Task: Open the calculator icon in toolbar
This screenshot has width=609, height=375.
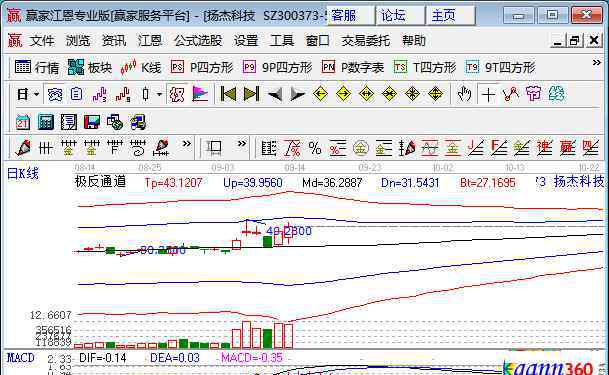Action: pyautogui.click(x=45, y=122)
